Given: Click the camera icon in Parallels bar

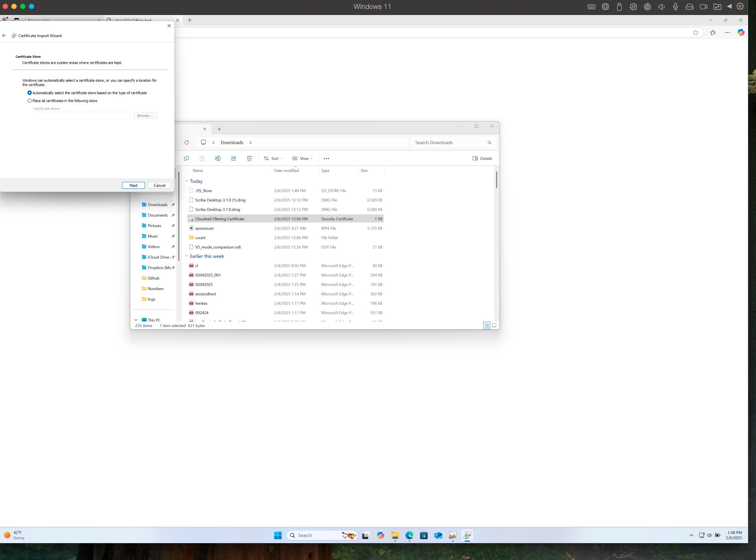Looking at the screenshot, I should tap(703, 7).
